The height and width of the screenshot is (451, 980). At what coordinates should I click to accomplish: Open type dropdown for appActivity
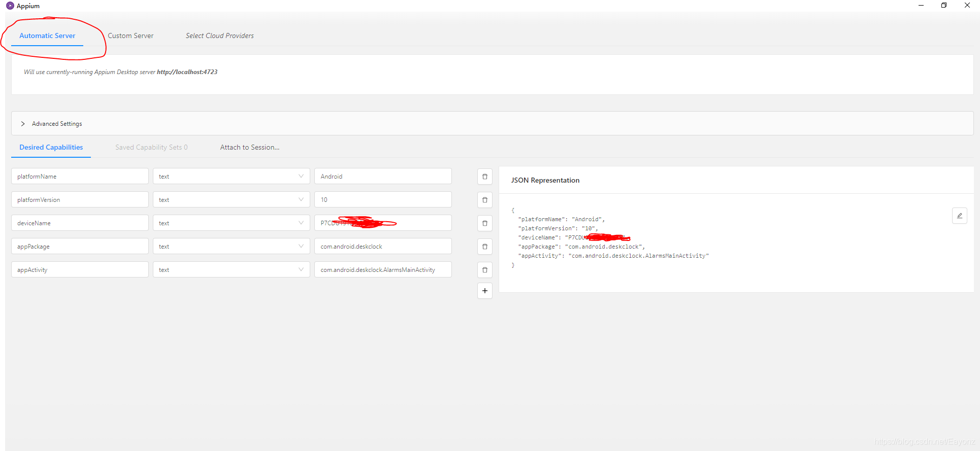tap(231, 270)
